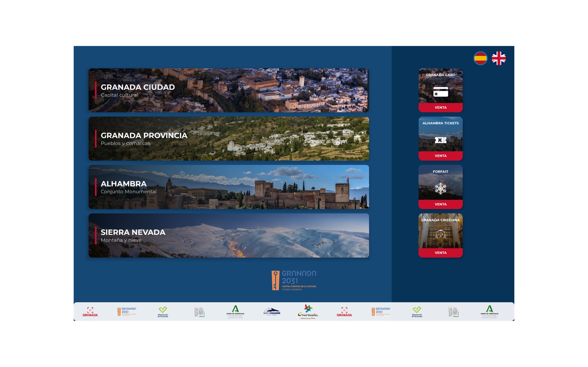Click the first Diputación de Granada footer logo

[x=163, y=312]
